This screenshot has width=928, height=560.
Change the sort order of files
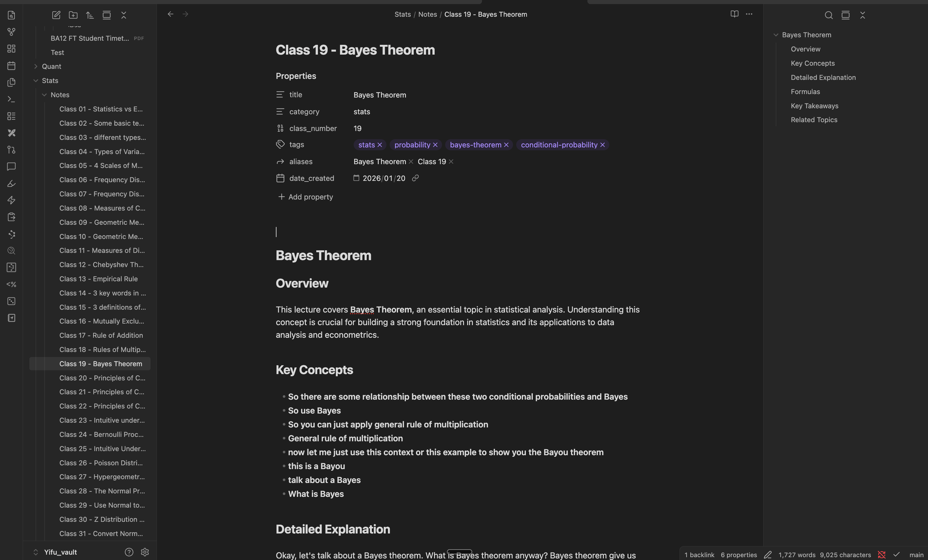(x=90, y=15)
